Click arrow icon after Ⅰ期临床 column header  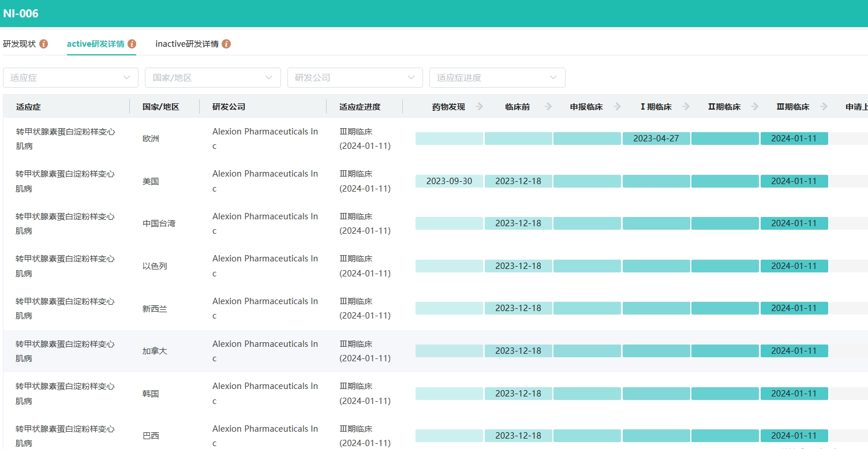[x=686, y=107]
